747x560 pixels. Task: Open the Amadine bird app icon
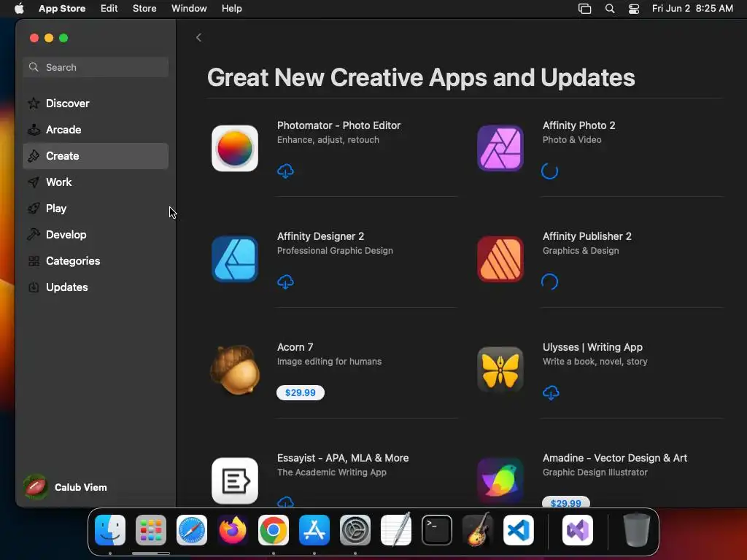[x=500, y=481]
